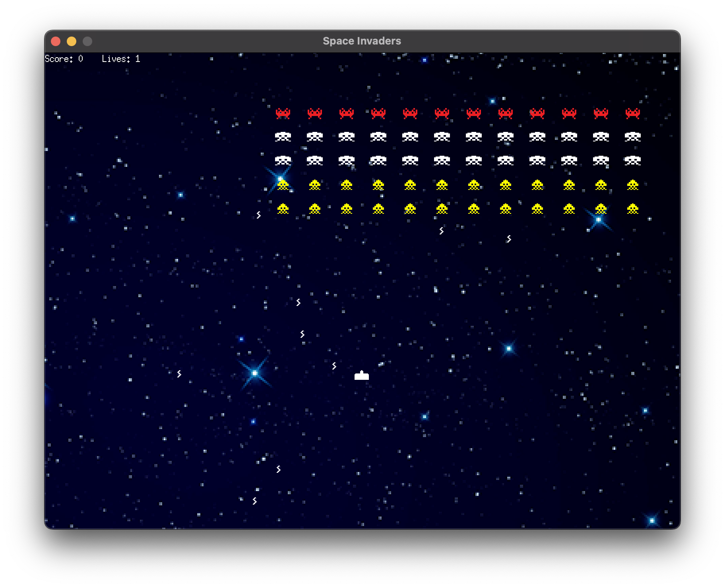
Task: Click the leftmost white invader in second row
Action: (283, 137)
